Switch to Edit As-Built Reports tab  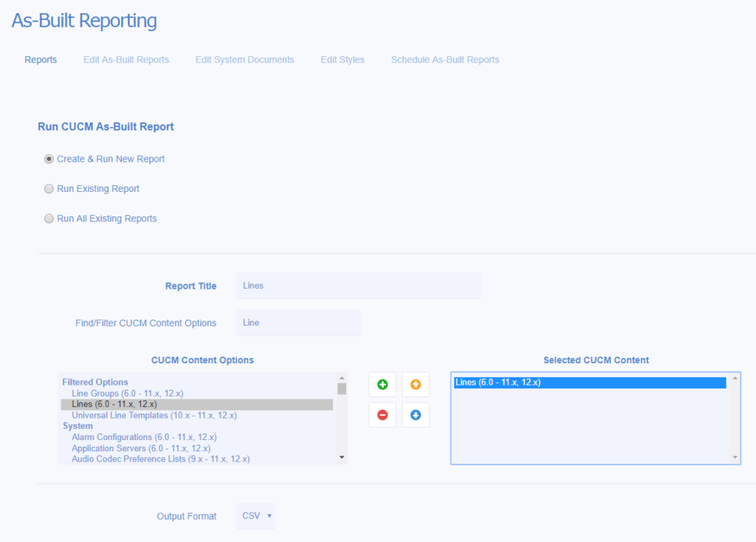(126, 60)
